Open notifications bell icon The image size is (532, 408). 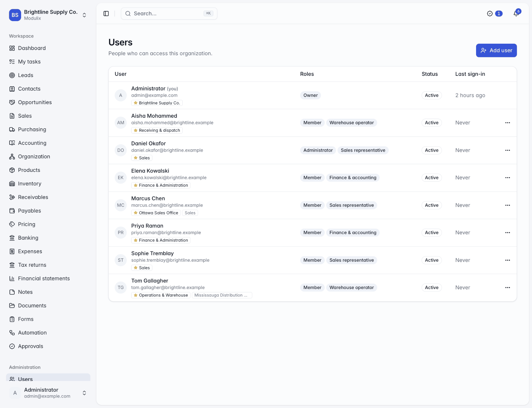point(516,13)
